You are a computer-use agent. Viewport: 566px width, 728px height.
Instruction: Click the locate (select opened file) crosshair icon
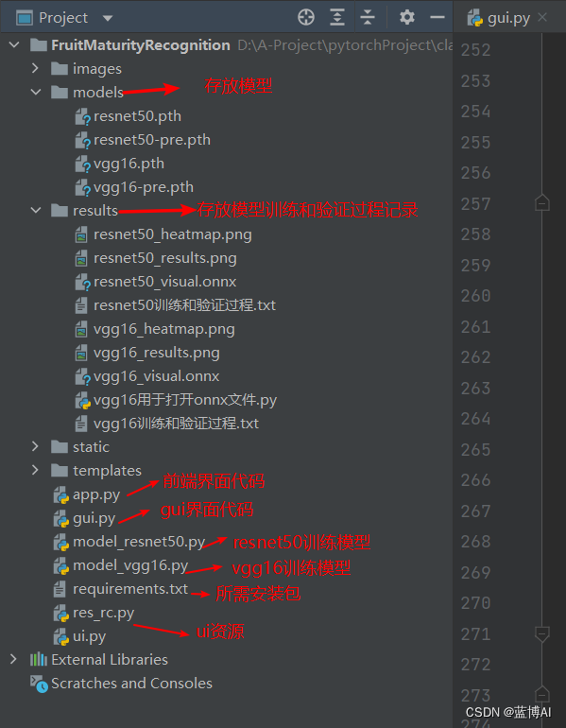[306, 18]
